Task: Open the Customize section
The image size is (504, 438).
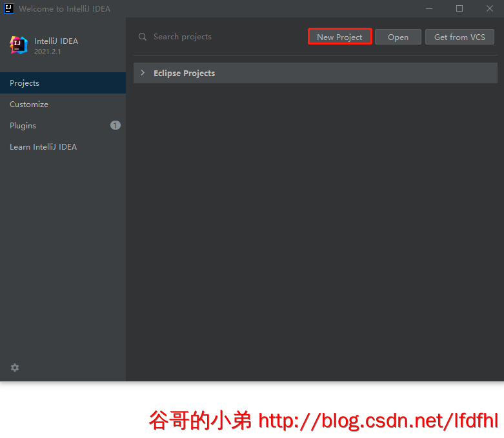Action: (x=63, y=104)
